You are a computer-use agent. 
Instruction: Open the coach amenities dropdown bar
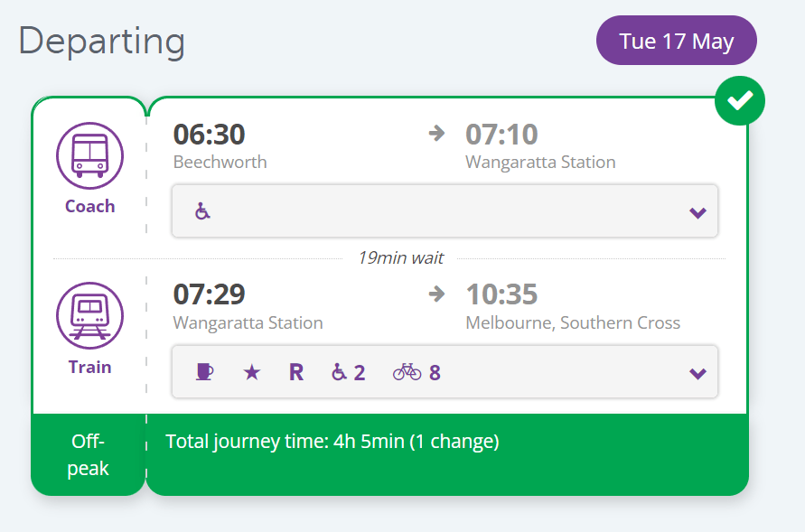[445, 211]
